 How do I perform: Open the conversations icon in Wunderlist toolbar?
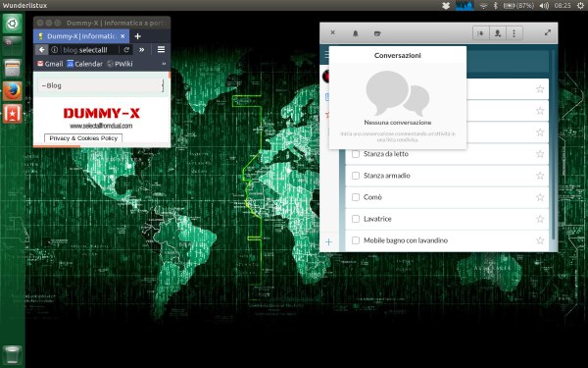click(377, 33)
